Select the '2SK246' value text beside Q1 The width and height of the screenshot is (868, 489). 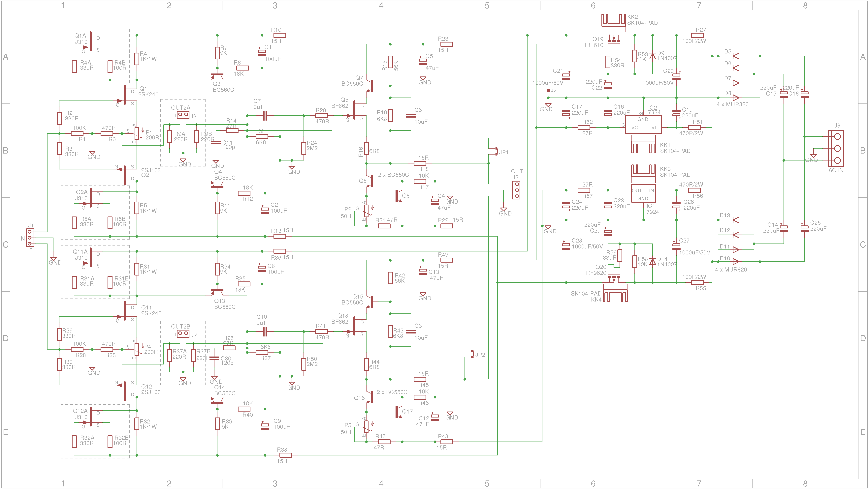click(x=148, y=94)
